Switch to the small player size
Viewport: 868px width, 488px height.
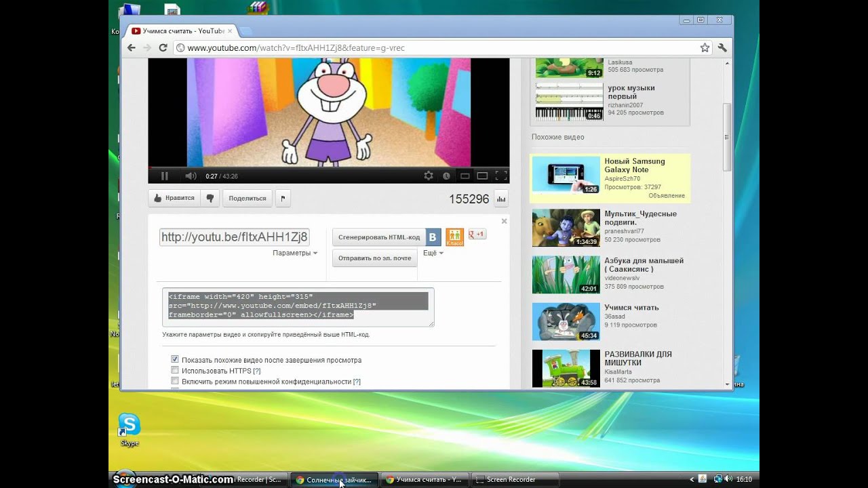465,176
